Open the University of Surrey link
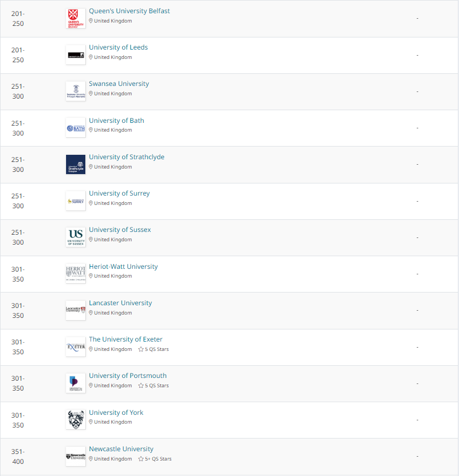 [119, 193]
